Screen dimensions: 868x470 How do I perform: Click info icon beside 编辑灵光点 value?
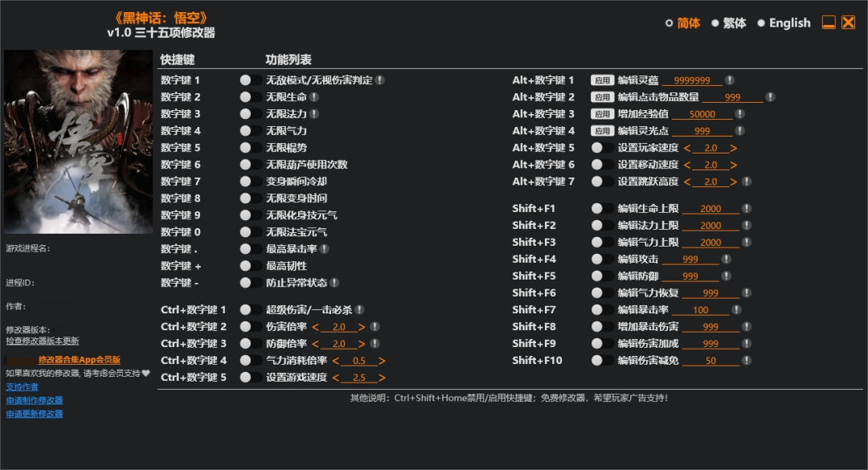(x=739, y=131)
